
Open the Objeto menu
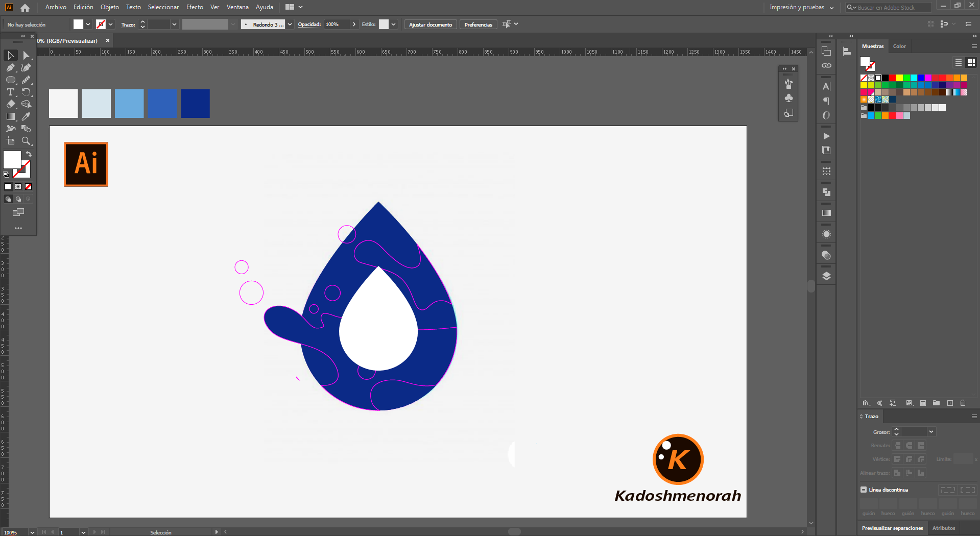[110, 7]
